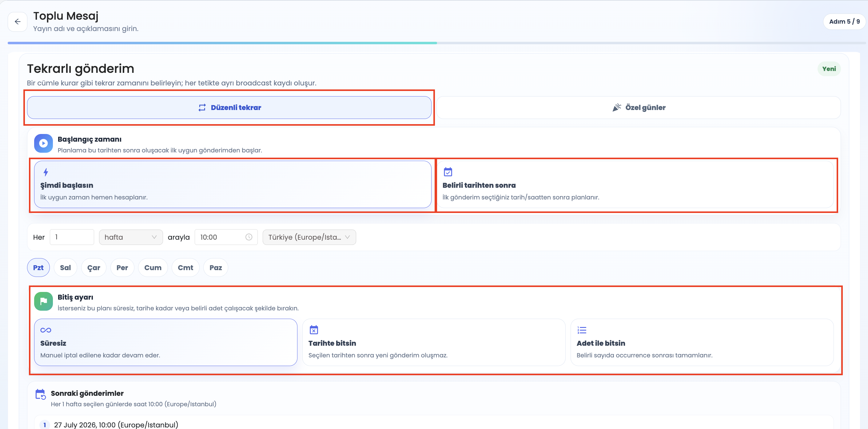Viewport: 868px width, 429px height.
Task: Click the Her 1 hafta seçilen günlerde summary
Action: coord(133,404)
